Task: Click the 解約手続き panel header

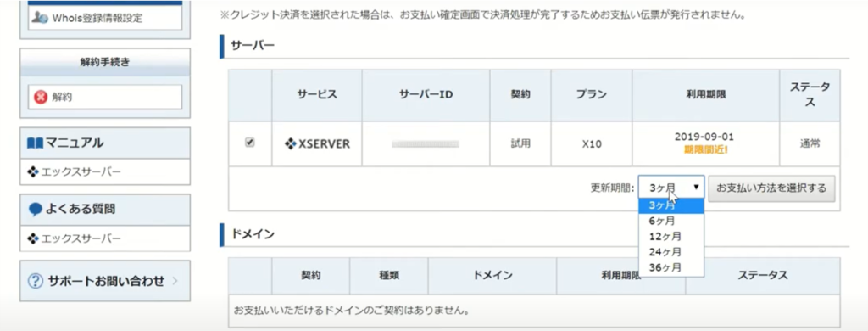Action: pyautogui.click(x=105, y=62)
